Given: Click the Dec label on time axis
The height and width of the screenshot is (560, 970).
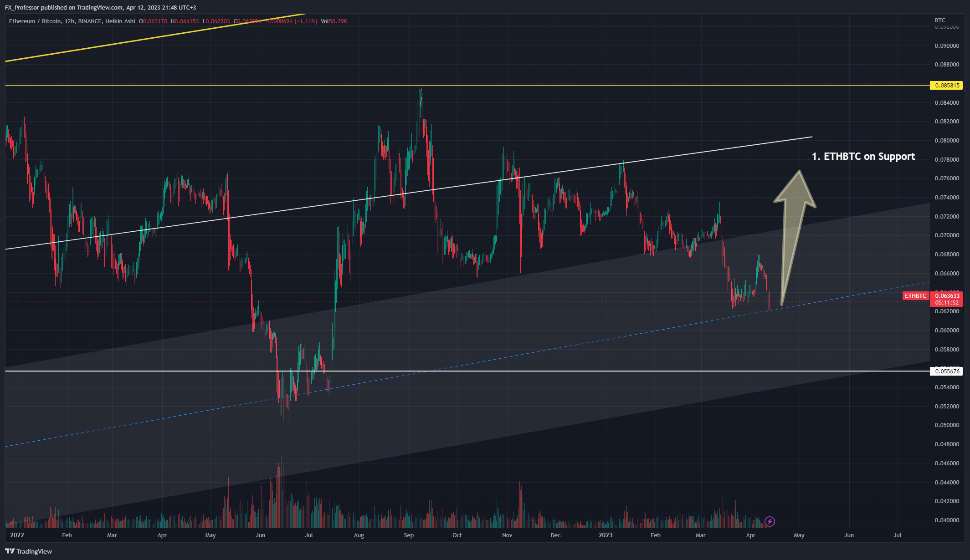Looking at the screenshot, I should (555, 535).
